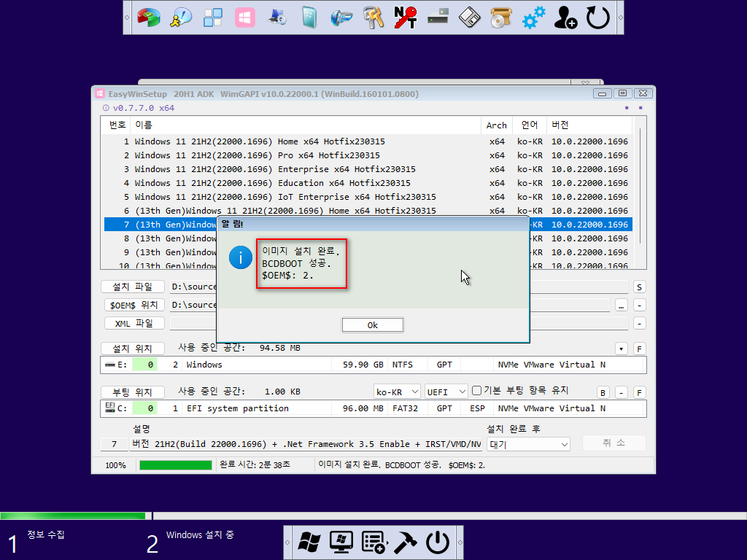Screen dimensions: 747x560
Task: Open the blue tiles icon in top dock
Action: [212, 17]
